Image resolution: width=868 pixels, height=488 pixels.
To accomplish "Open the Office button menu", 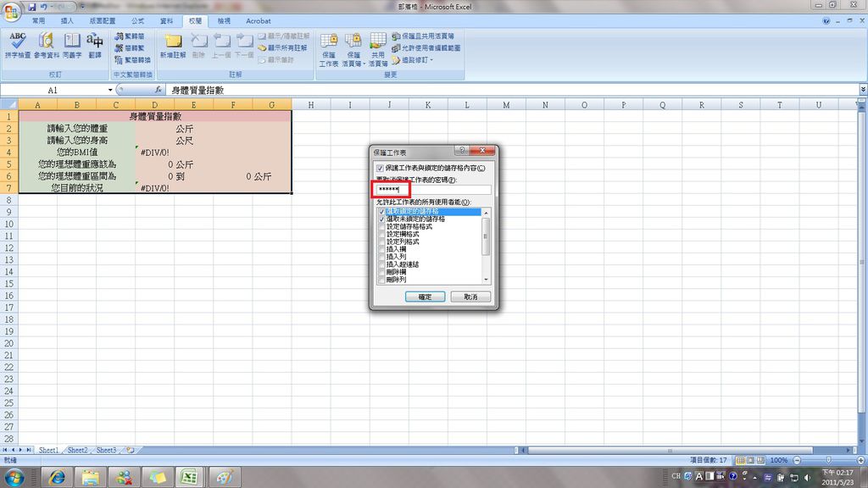I will click(x=11, y=10).
